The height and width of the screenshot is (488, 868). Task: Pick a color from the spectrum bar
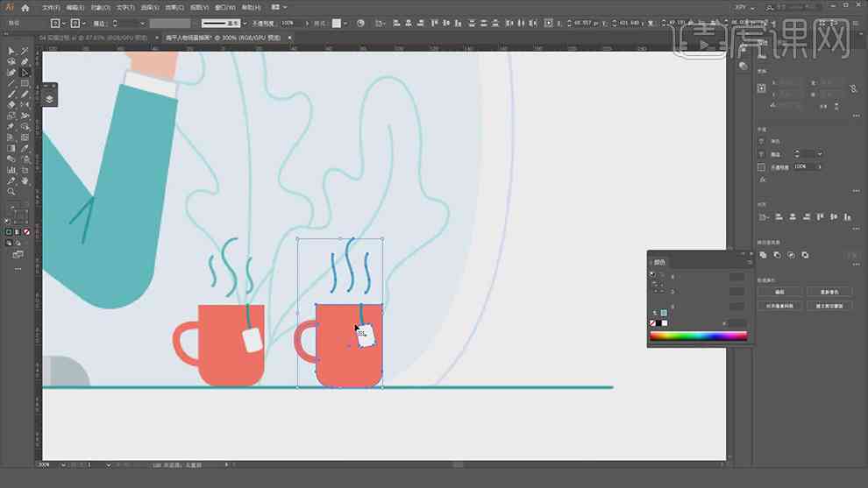pos(699,336)
